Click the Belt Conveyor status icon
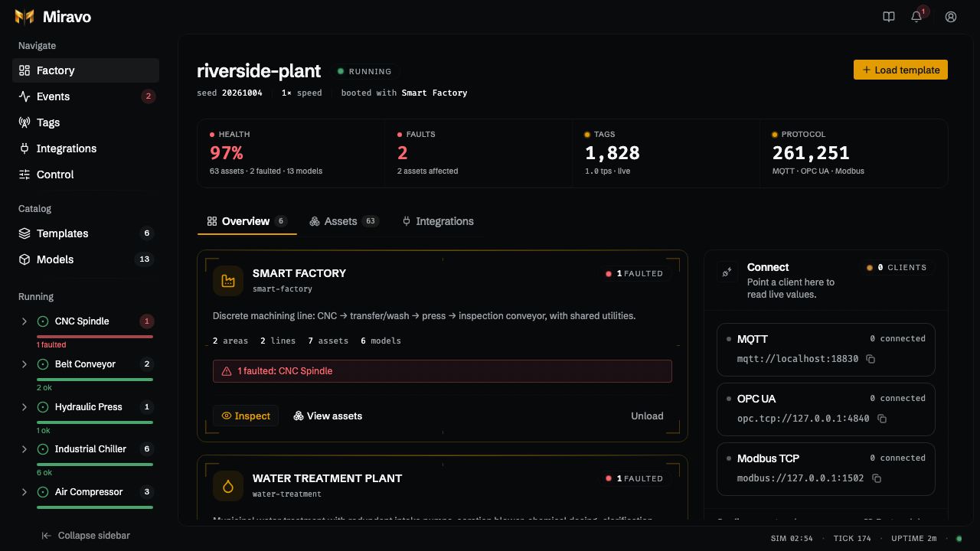 click(43, 364)
